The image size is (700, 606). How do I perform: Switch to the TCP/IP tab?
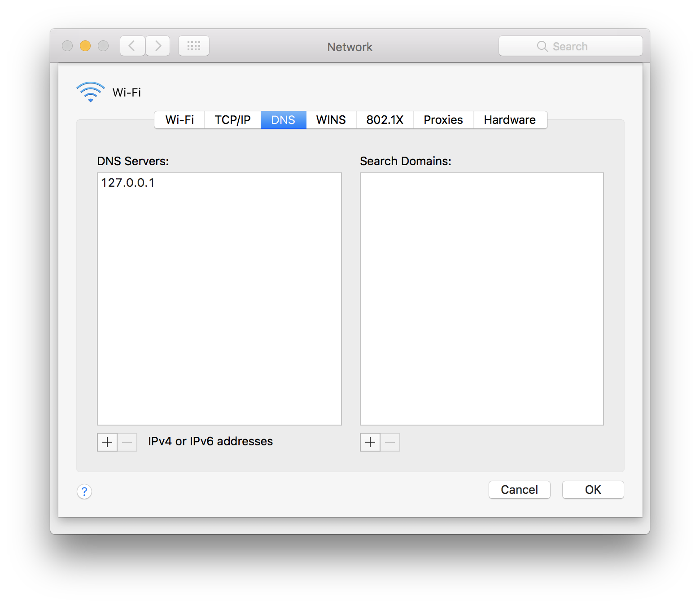tap(232, 120)
